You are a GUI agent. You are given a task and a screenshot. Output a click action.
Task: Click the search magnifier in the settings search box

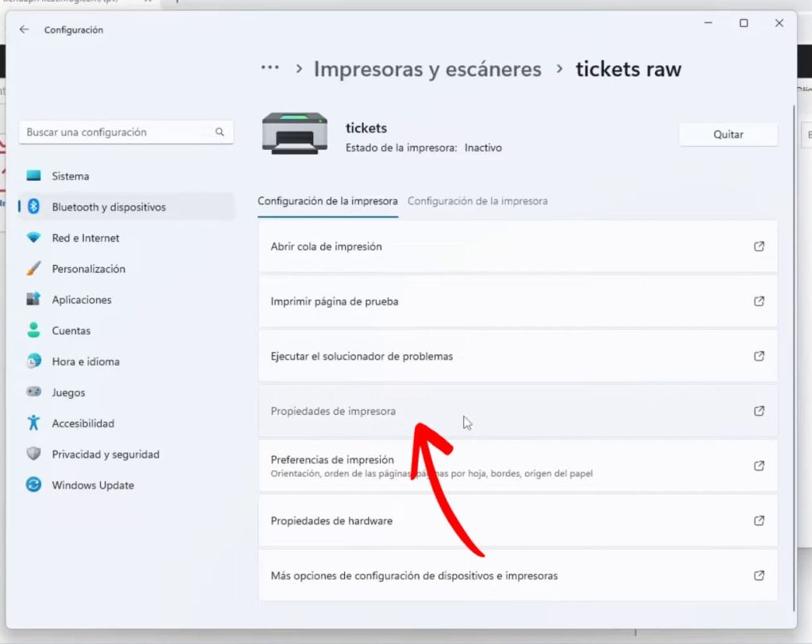pos(220,132)
